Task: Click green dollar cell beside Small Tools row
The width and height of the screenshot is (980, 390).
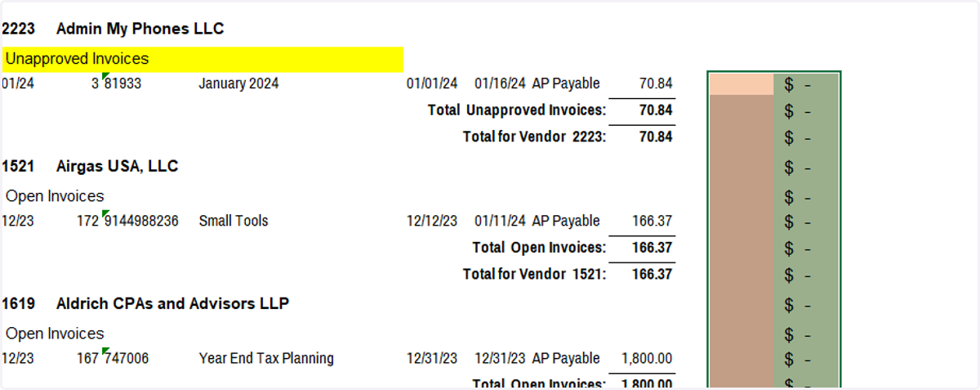Action: 807,222
